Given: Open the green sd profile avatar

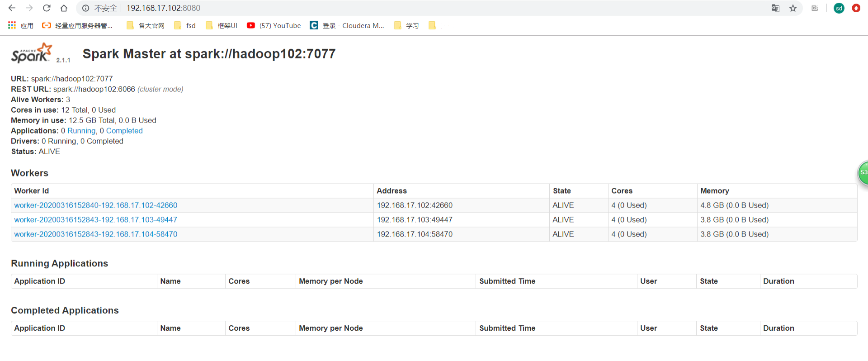Looking at the screenshot, I should point(839,8).
